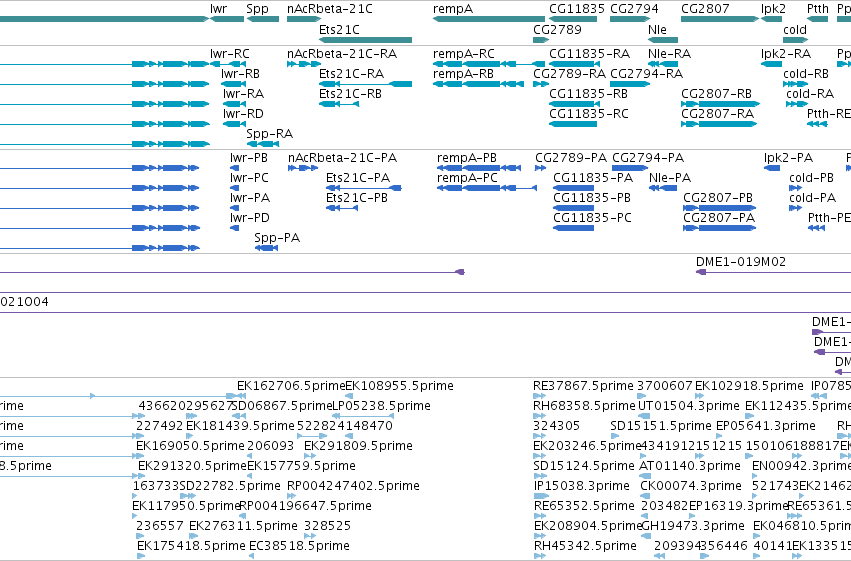Click Ipk2-RA transcript label
The height and width of the screenshot is (561, 851).
pos(786,53)
